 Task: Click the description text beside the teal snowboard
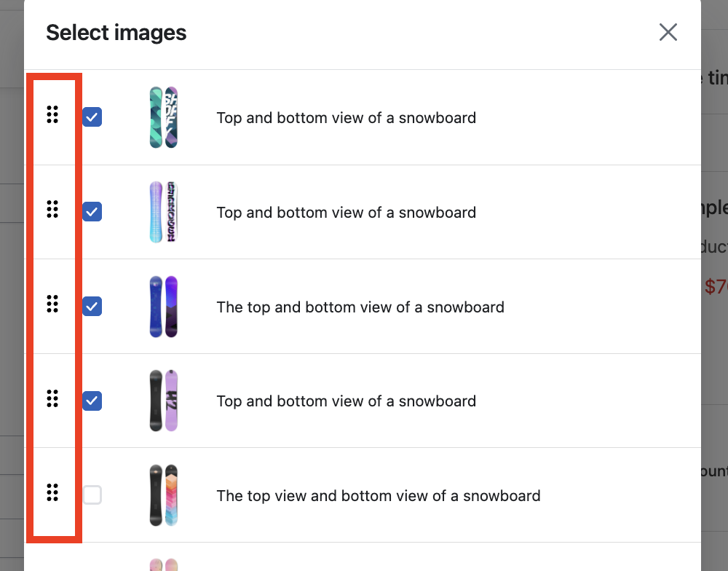coord(347,117)
